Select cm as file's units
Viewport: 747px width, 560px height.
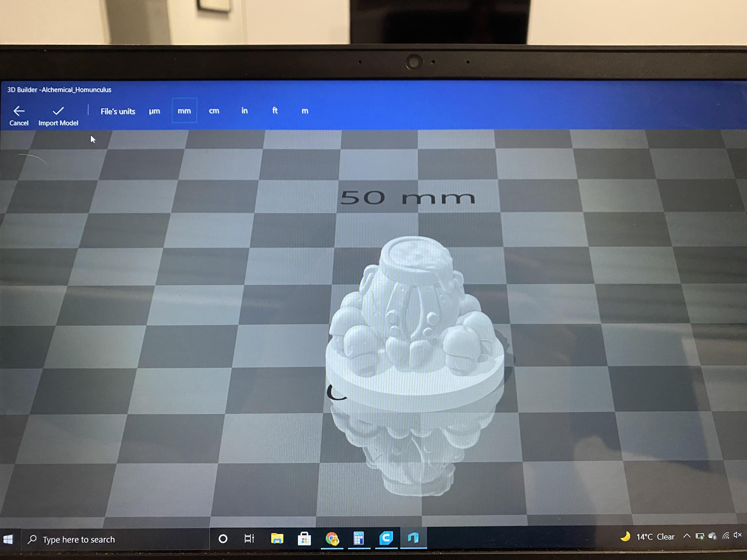pyautogui.click(x=214, y=111)
